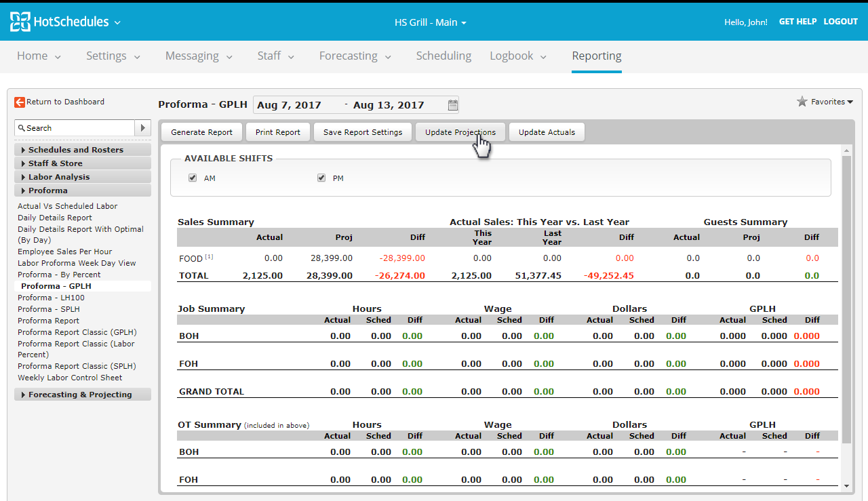The height and width of the screenshot is (501, 868).
Task: Toggle the AM shift checkbox
Action: tap(193, 178)
